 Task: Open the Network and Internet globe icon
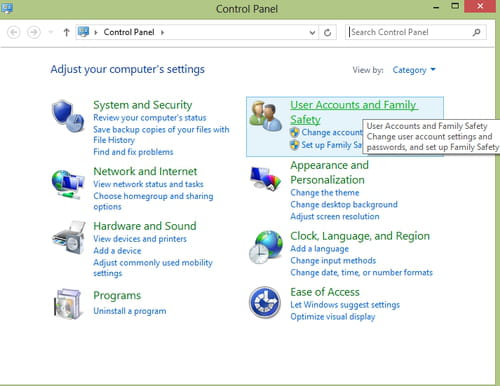pos(68,185)
